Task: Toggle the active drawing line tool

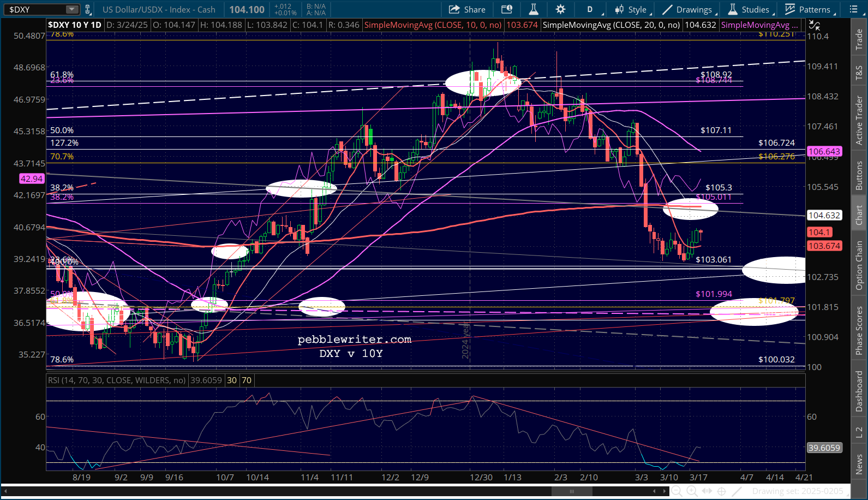Action: (736, 491)
